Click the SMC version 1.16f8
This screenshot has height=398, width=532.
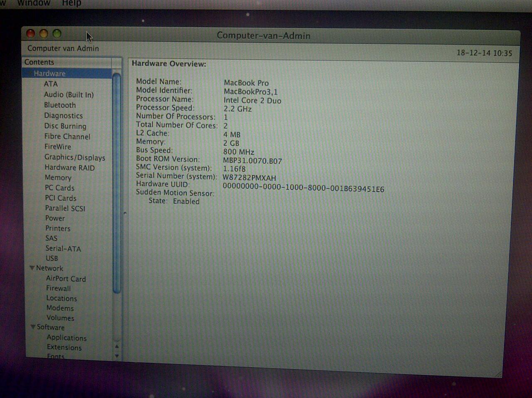coord(234,169)
